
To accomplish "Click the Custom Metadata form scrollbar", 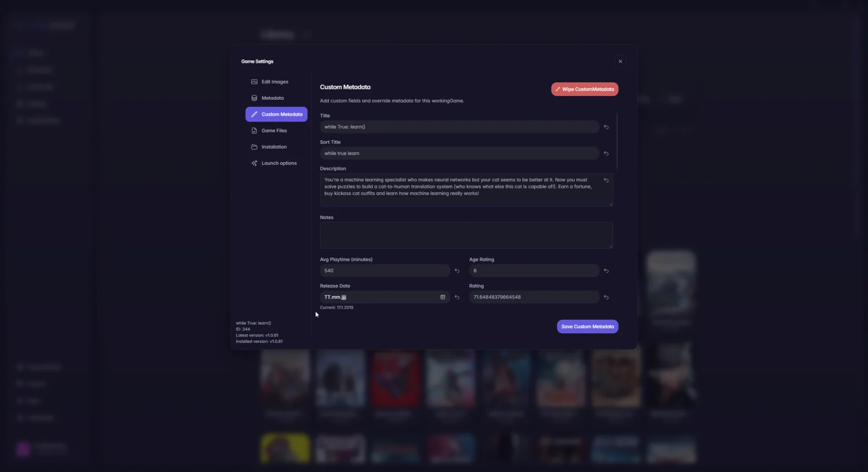I will (617, 141).
